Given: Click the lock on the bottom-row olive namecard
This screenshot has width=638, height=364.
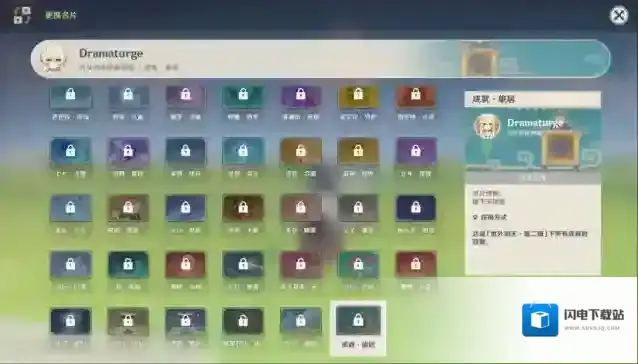Looking at the screenshot, I should point(128,320).
